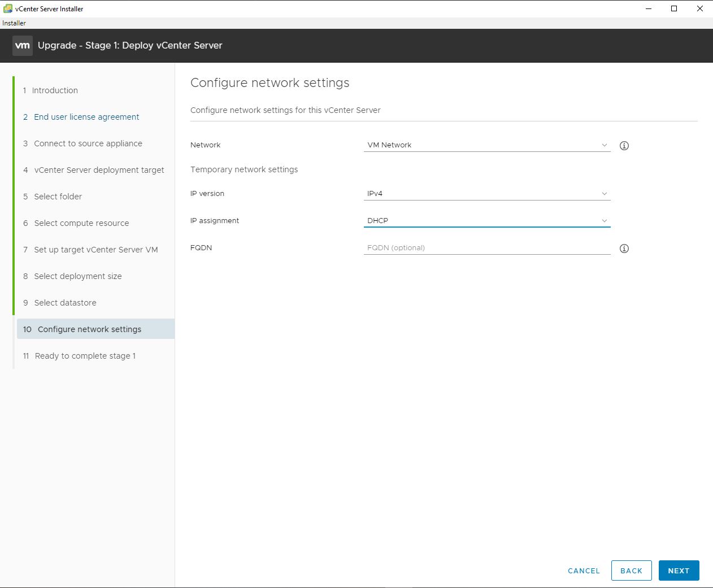Select Configure network settings step
The width and height of the screenshot is (713, 588).
(x=95, y=329)
